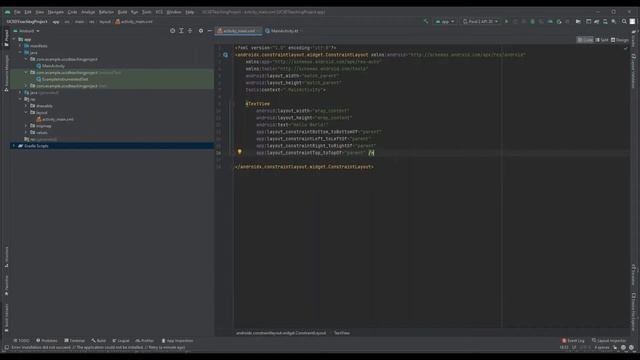The image size is (640, 360).
Task: Click the green Debug bug icon
Action: (x=533, y=21)
